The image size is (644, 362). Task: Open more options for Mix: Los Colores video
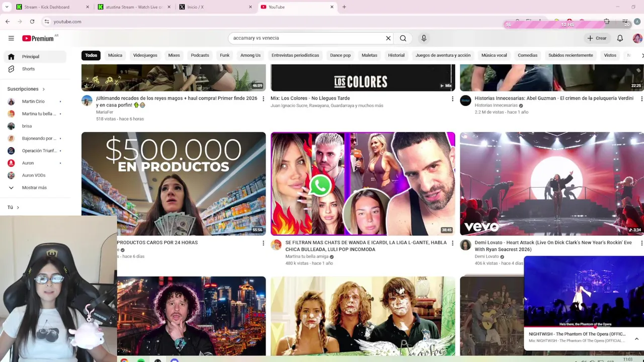point(452,99)
